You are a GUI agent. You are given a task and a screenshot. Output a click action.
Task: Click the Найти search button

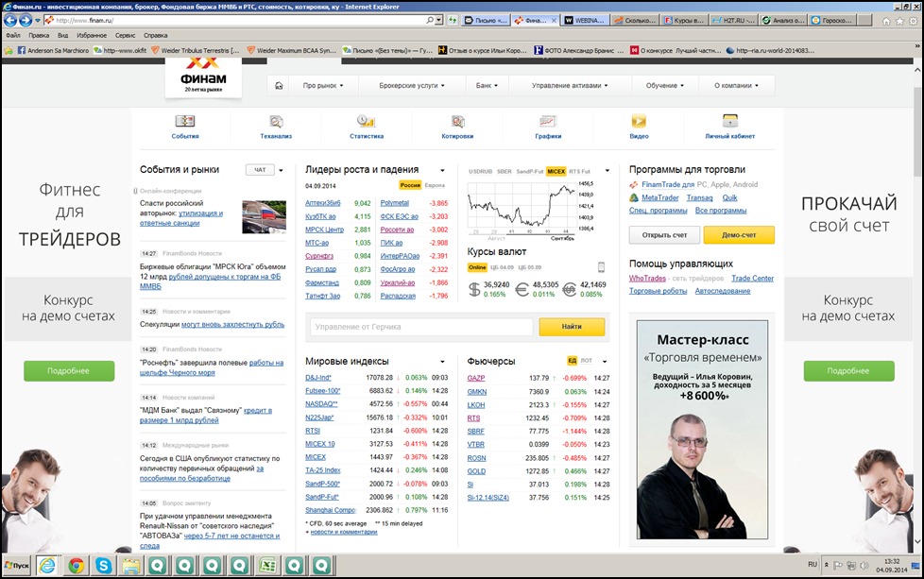click(572, 327)
